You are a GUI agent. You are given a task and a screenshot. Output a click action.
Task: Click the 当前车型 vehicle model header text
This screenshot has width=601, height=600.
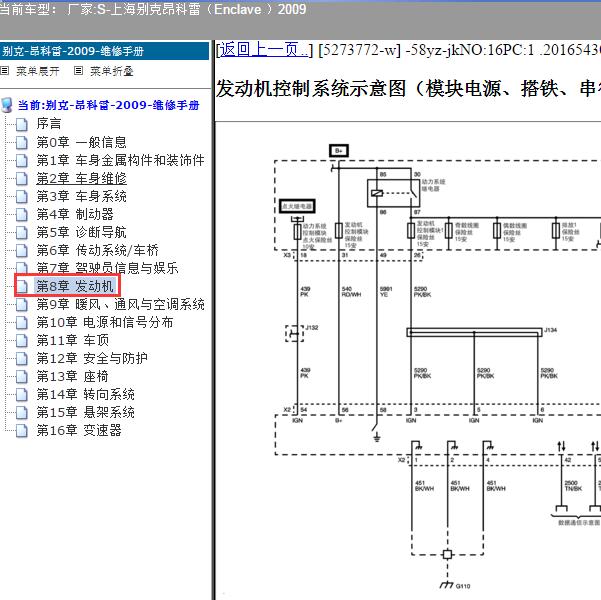tap(153, 9)
